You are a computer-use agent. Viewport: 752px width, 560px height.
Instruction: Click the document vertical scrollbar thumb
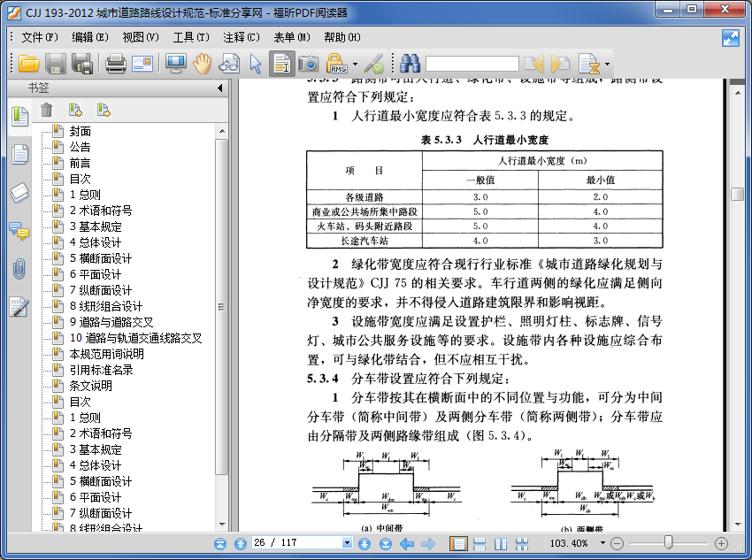(x=737, y=194)
